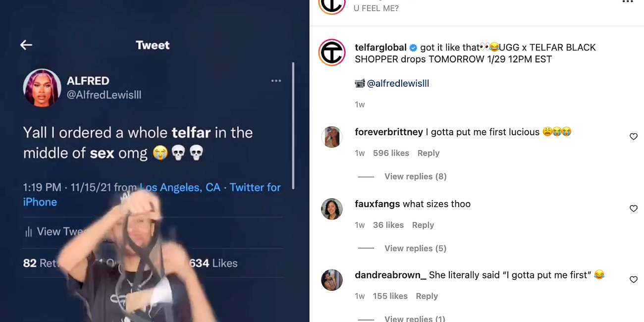This screenshot has width=644, height=322.
Task: Reply to foreverbrittney's comment
Action: coord(428,153)
